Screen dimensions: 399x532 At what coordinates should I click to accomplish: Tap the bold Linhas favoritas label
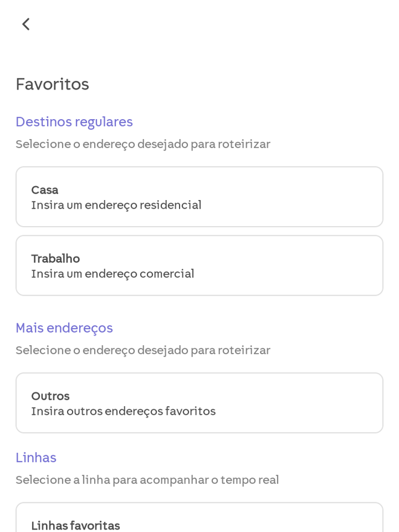point(76,525)
